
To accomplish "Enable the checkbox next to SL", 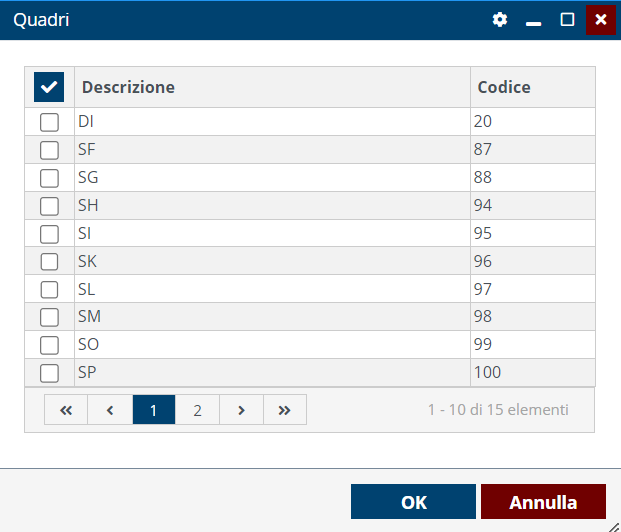I will coord(49,289).
